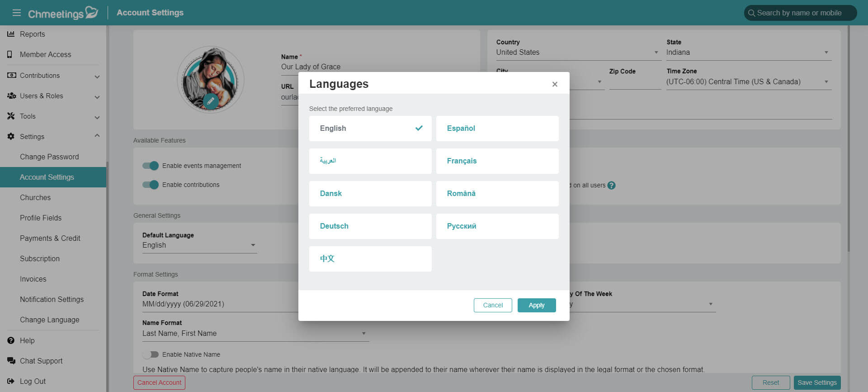Open the State dropdown
Viewport: 868px width, 392px height.
pyautogui.click(x=749, y=53)
